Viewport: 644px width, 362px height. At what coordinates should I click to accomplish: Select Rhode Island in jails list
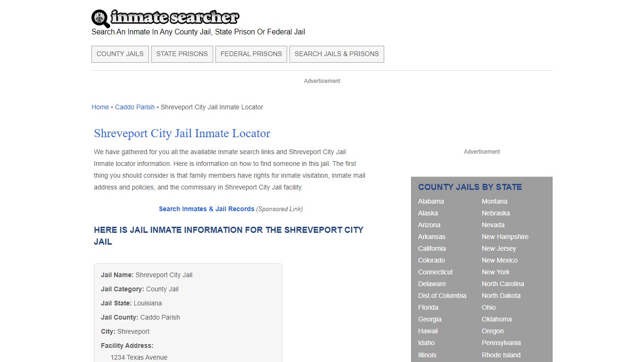coord(501,355)
